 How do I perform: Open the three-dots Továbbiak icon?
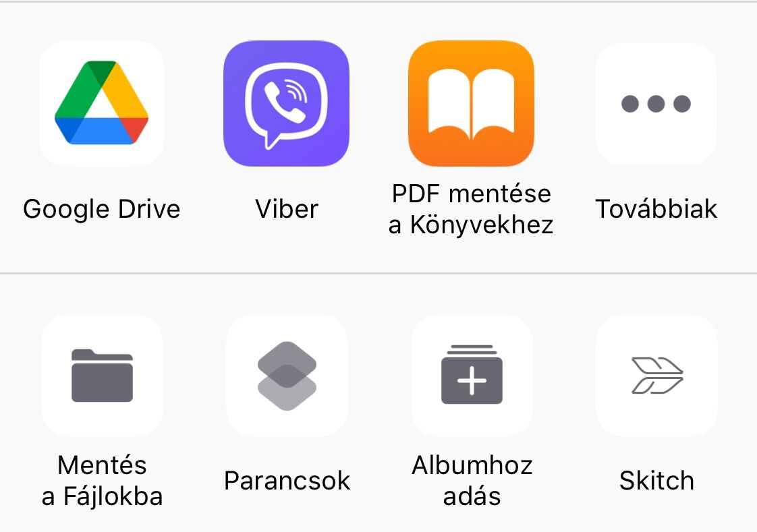pyautogui.click(x=656, y=103)
